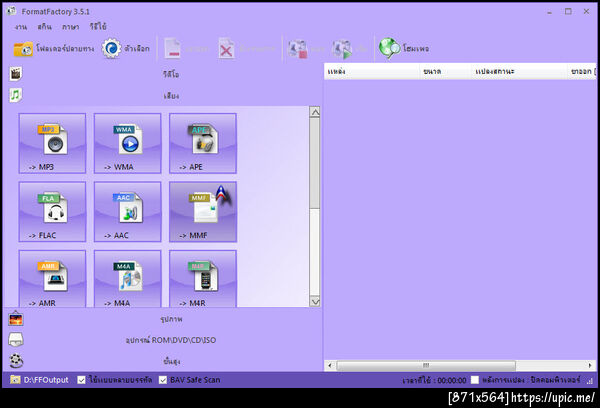Sort by the source column header
The width and height of the screenshot is (600, 408).
[x=372, y=72]
